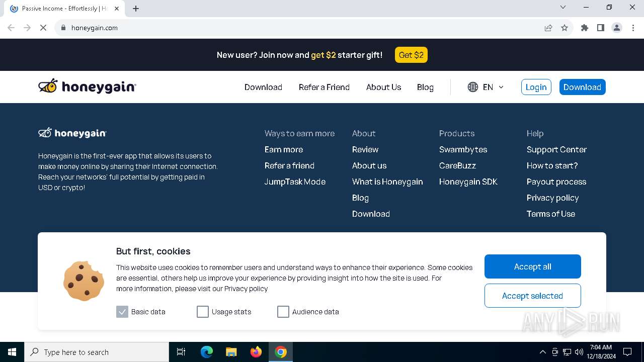Open Privacy policy footer Help link
Viewport: 644px width, 362px height.
[552, 198]
